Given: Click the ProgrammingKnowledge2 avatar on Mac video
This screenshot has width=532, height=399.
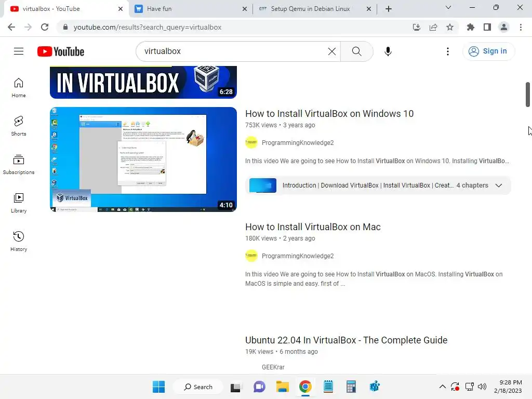Looking at the screenshot, I should click(251, 256).
